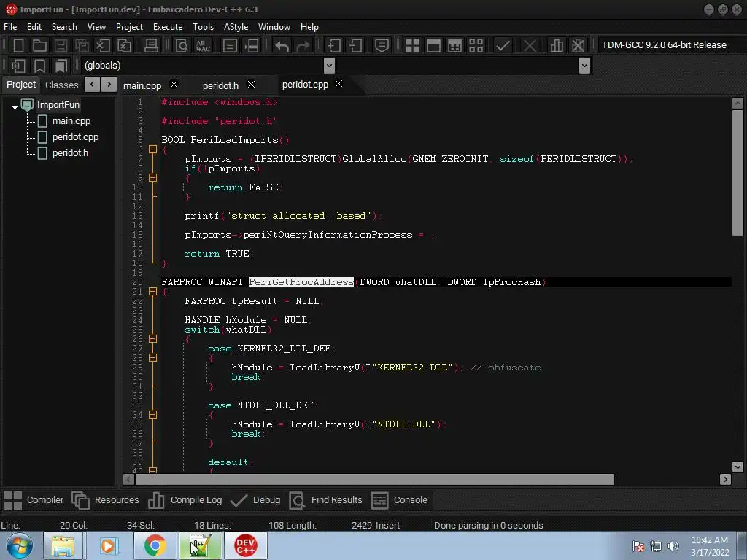Open the Execute menu
This screenshot has width=747, height=560.
pyautogui.click(x=168, y=27)
